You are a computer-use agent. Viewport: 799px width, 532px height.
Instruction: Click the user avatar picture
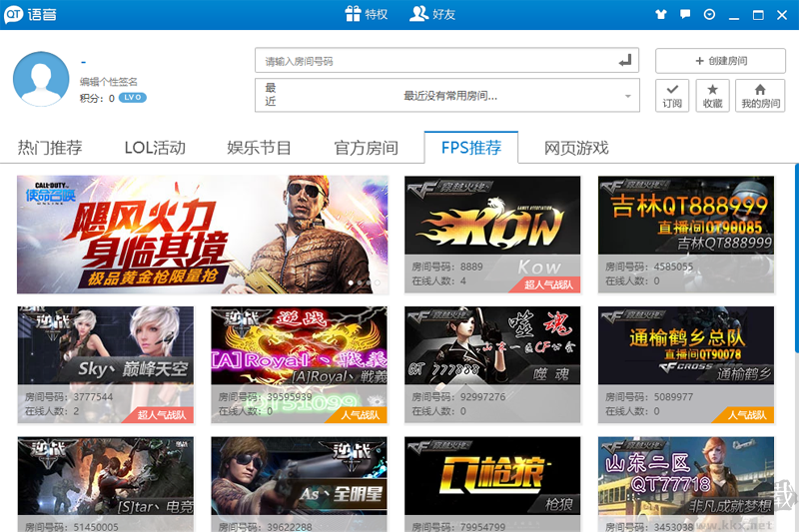(x=41, y=79)
